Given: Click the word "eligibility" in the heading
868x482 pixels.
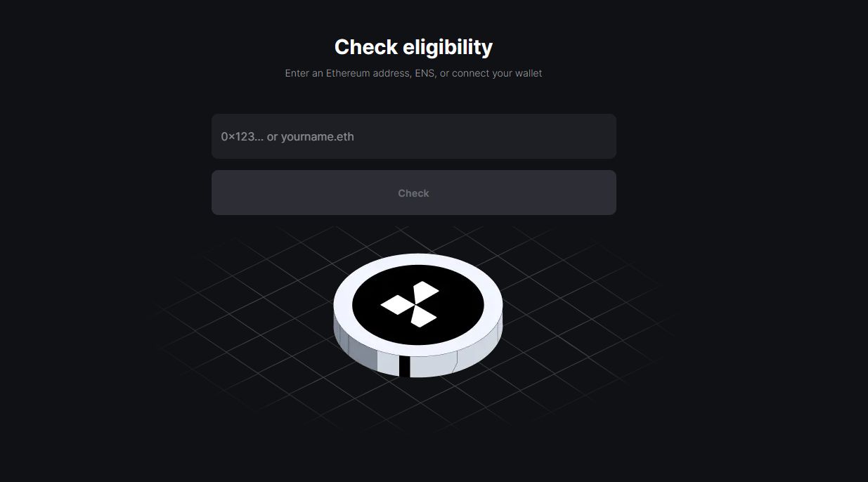Looking at the screenshot, I should [448, 47].
